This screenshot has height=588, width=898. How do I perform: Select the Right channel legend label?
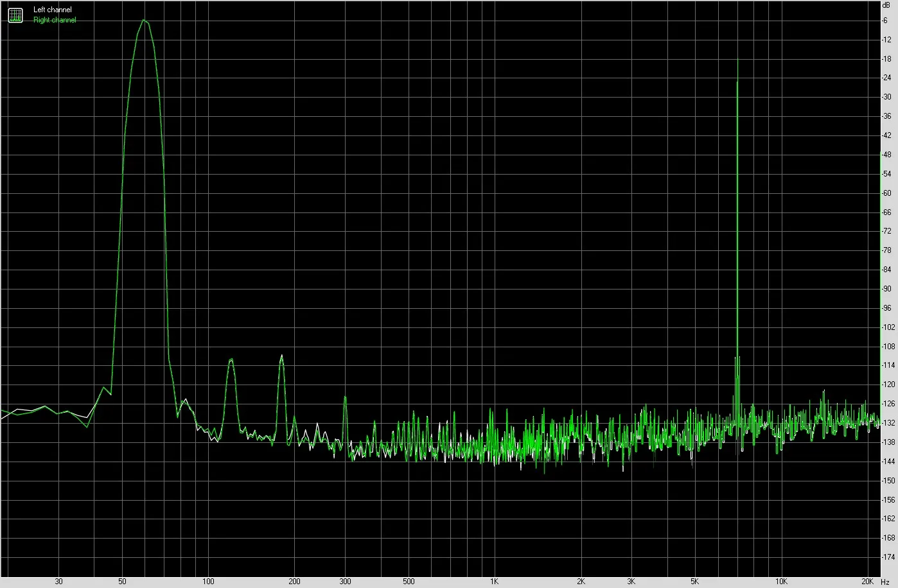point(55,21)
